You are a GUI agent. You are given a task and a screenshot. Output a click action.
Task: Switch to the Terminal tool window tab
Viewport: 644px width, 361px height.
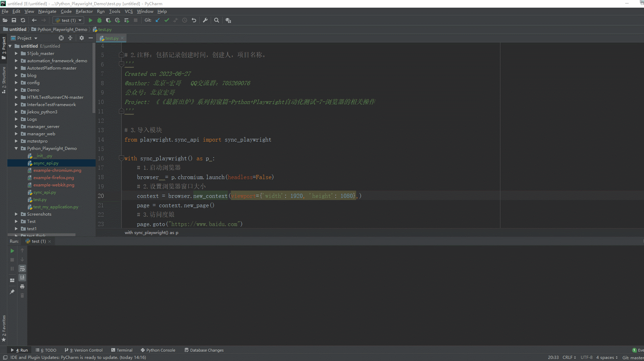coord(122,350)
